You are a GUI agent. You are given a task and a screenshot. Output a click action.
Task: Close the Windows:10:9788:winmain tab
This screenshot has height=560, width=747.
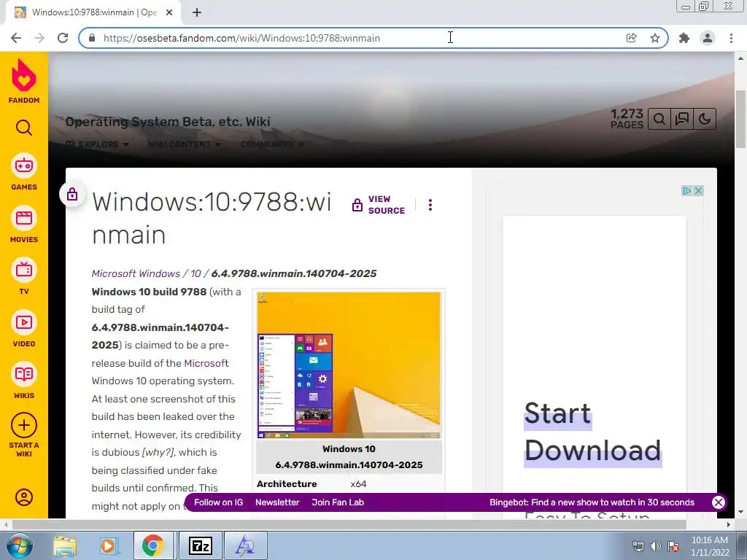point(169,13)
